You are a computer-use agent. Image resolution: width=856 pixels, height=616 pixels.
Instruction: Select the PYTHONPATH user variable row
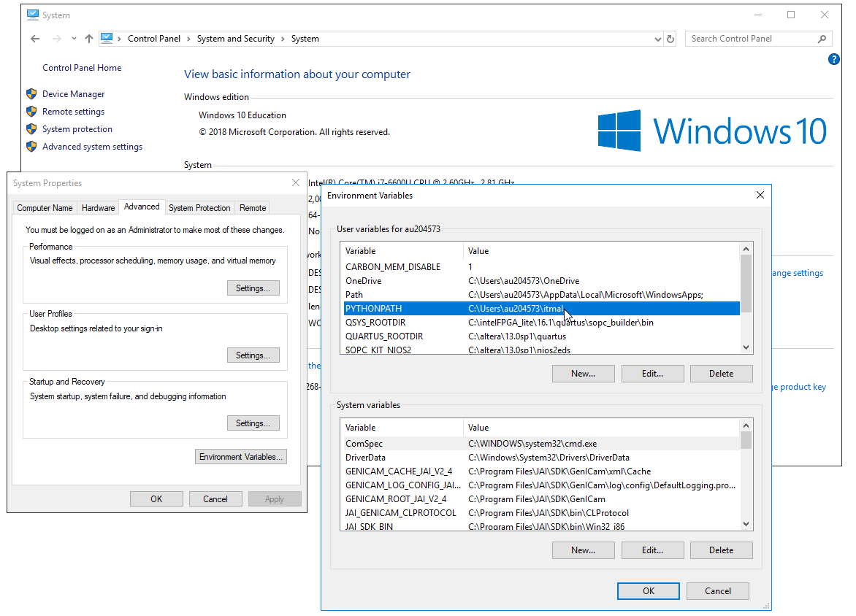541,309
